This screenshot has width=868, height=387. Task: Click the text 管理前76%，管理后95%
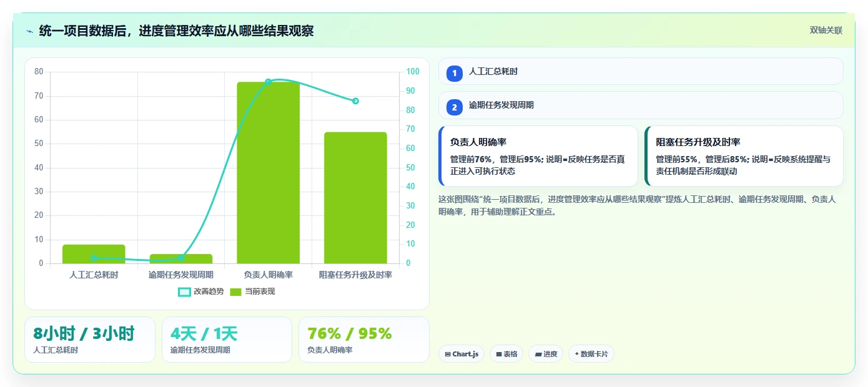[496, 159]
